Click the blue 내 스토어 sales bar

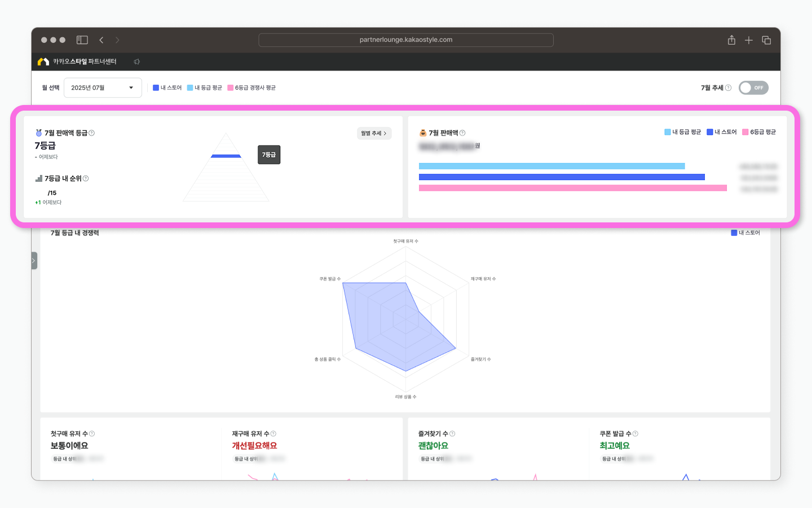[x=562, y=177]
